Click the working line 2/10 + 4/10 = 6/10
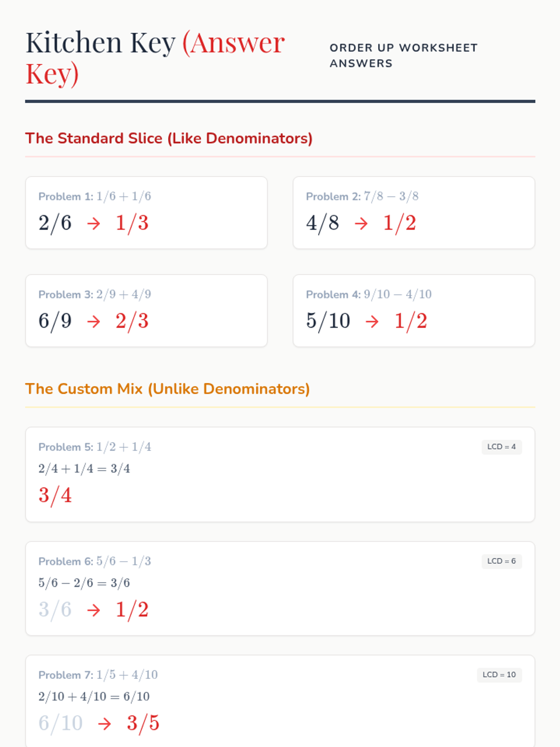 pyautogui.click(x=94, y=697)
